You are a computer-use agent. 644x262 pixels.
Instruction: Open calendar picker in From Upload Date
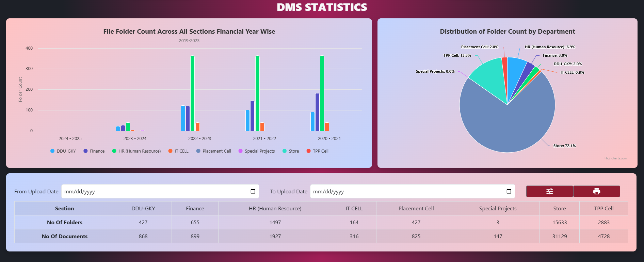click(x=253, y=191)
